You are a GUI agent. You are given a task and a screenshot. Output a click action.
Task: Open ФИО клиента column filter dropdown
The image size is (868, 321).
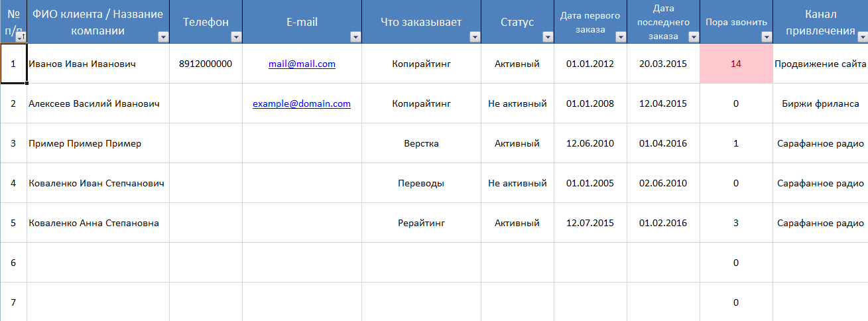coord(163,37)
